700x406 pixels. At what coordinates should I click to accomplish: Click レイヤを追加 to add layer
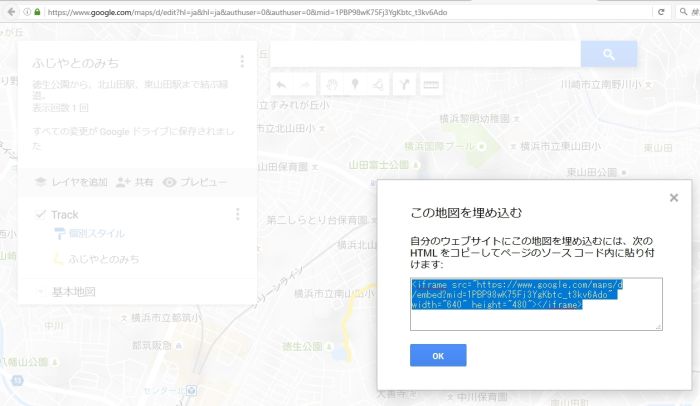pos(71,182)
